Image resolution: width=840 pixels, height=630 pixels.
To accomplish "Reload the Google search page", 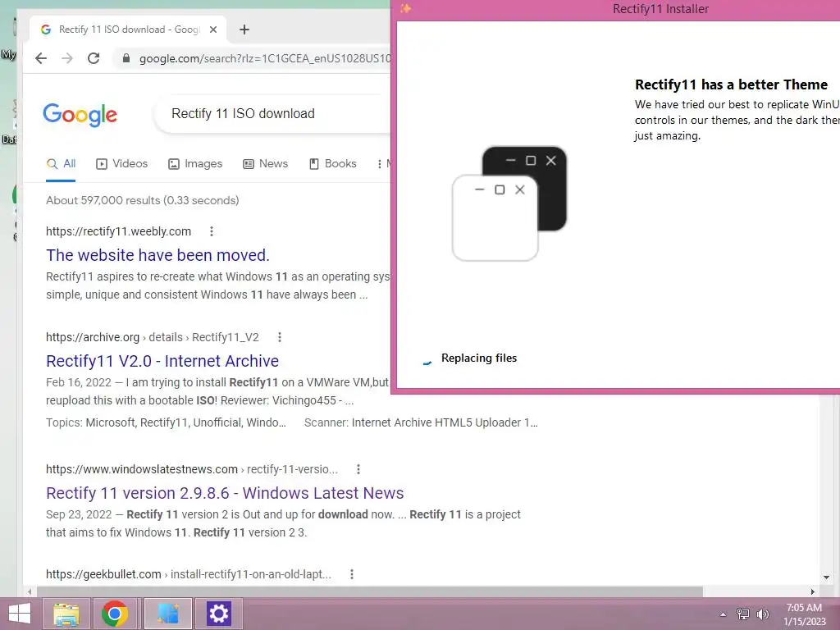I will [x=94, y=58].
